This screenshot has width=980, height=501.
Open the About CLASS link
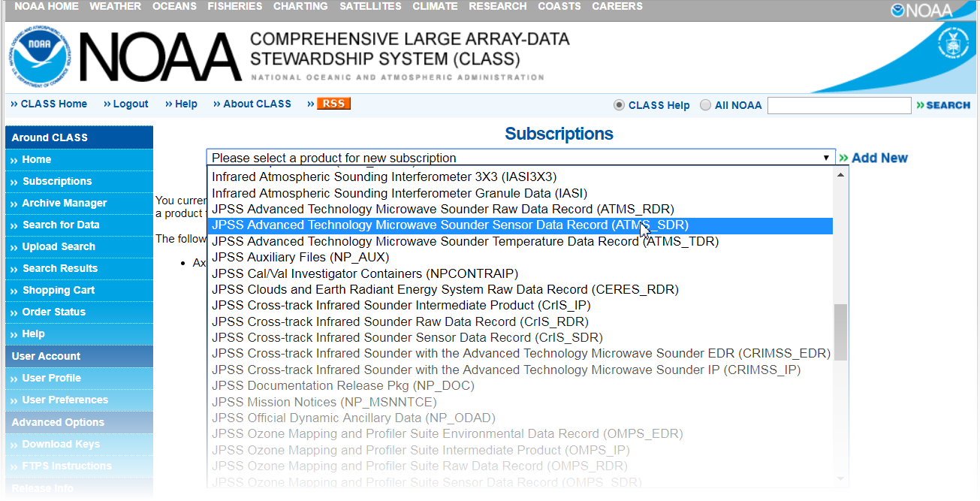pos(252,104)
